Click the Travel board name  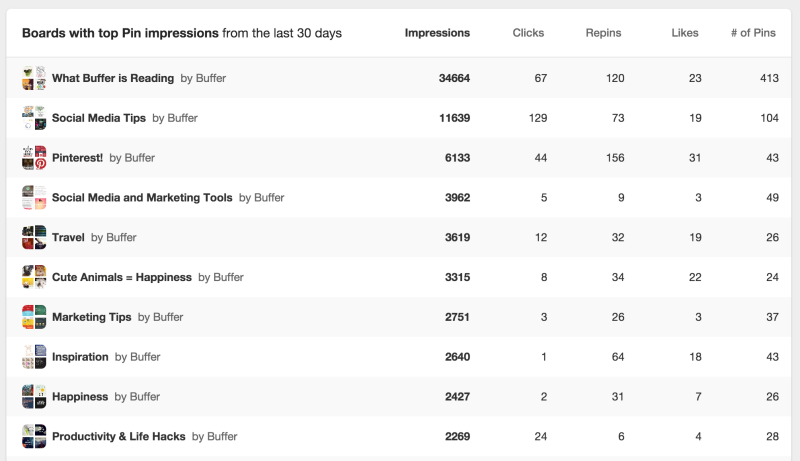(x=68, y=237)
